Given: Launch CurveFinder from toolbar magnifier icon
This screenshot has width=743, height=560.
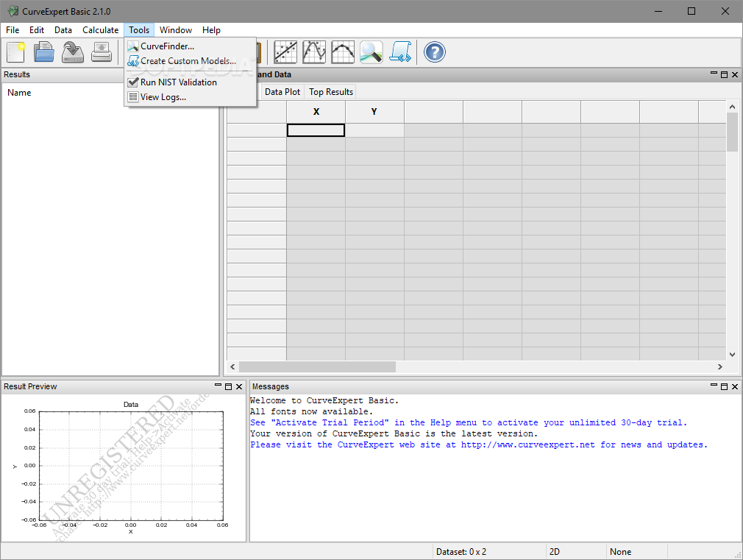Looking at the screenshot, I should pyautogui.click(x=371, y=52).
